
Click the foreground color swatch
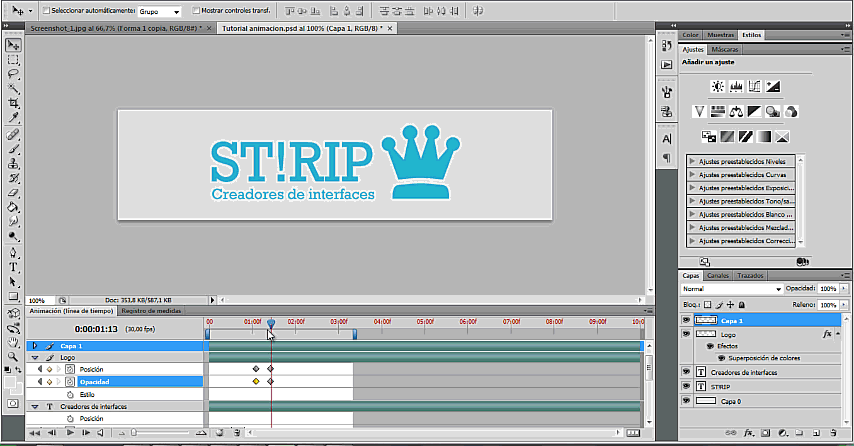coord(10,383)
